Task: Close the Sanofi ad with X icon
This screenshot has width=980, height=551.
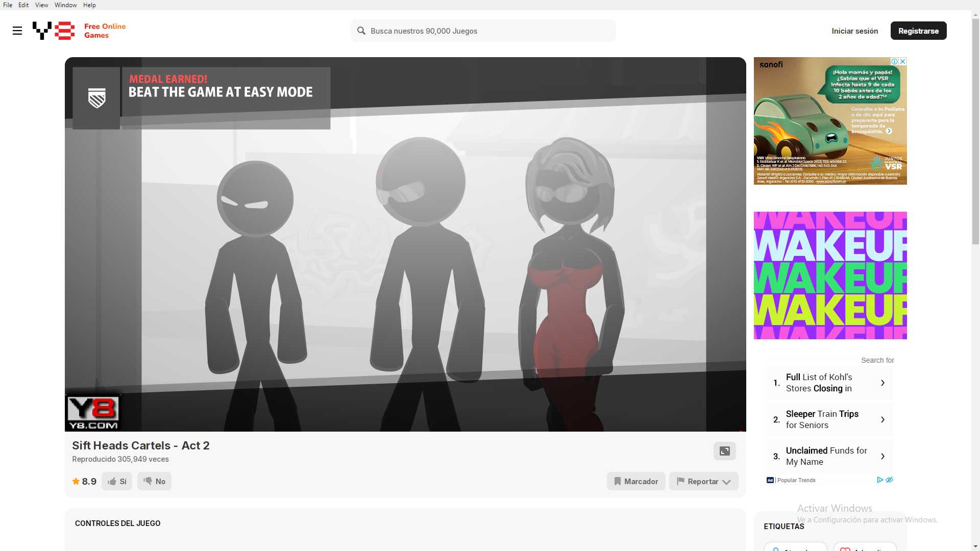Action: click(902, 61)
